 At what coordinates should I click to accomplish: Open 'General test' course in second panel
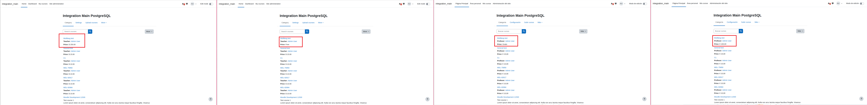click(285, 48)
